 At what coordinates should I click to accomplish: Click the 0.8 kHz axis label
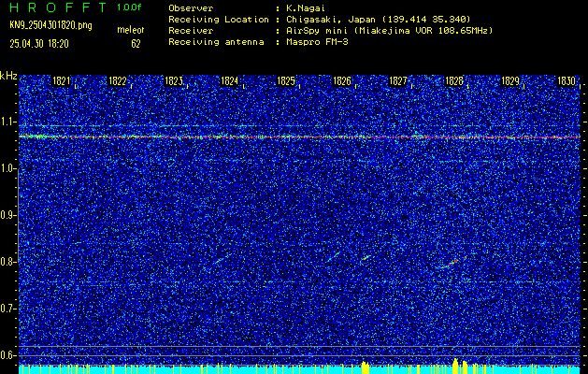[8, 262]
